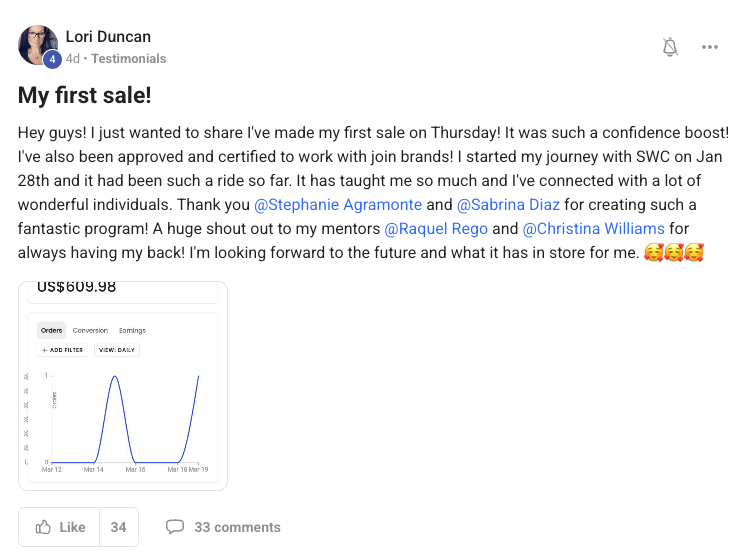The width and height of the screenshot is (750, 555).
Task: Open @Christina Williams mention
Action: [x=593, y=228]
